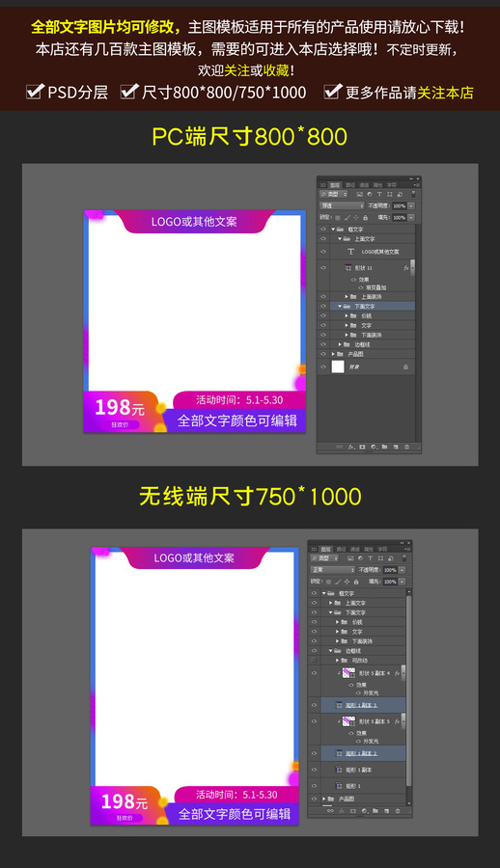The image size is (500, 868).
Task: Open the 类型 filter type dropdown, 800*800 panel
Action: tap(333, 194)
